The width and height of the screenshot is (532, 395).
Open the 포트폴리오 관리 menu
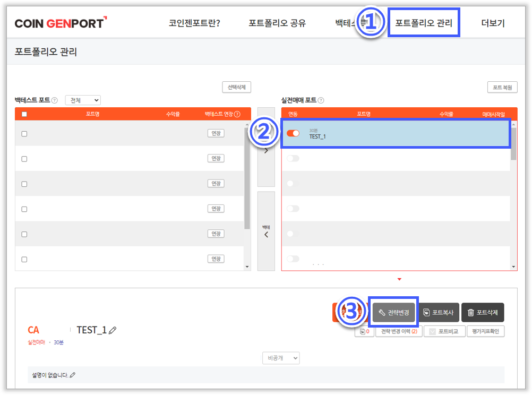(424, 23)
